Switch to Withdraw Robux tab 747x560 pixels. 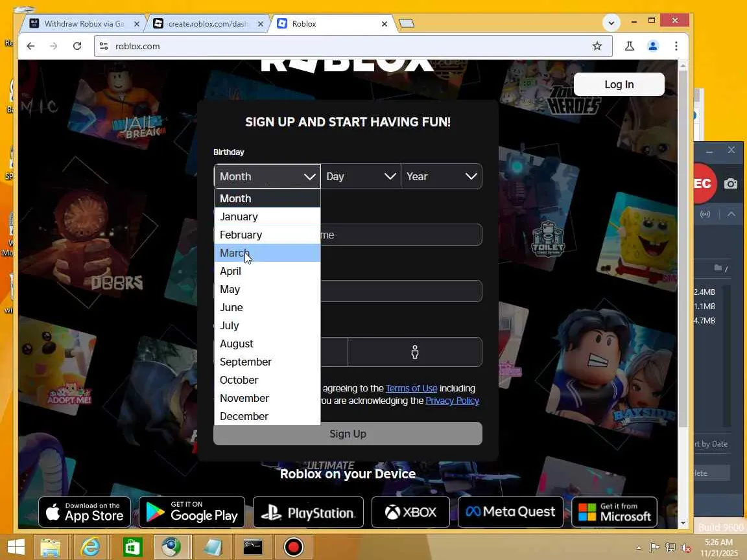point(84,24)
